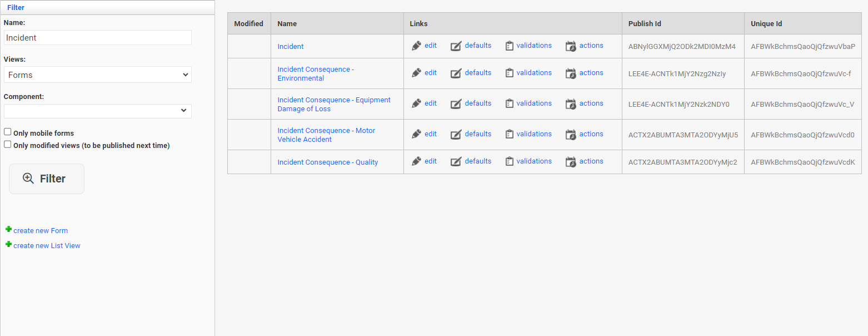Click the Name input field containing Incident
Image resolution: width=868 pixels, height=336 pixels.
[97, 38]
